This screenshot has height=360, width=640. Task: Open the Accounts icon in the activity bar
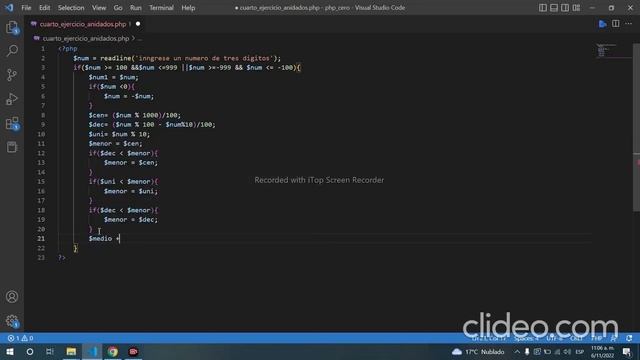(x=12, y=297)
